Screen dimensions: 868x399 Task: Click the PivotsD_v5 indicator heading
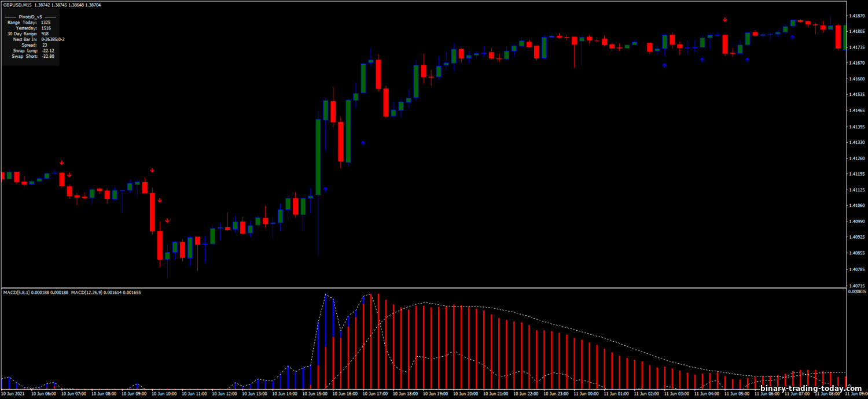pos(31,17)
